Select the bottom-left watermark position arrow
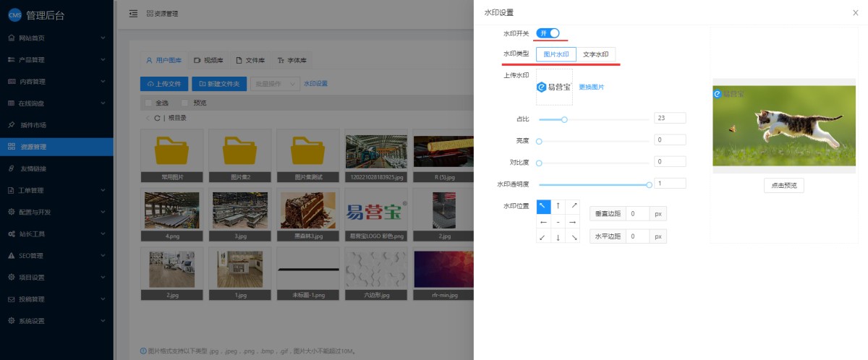The image size is (868, 360). (x=543, y=237)
